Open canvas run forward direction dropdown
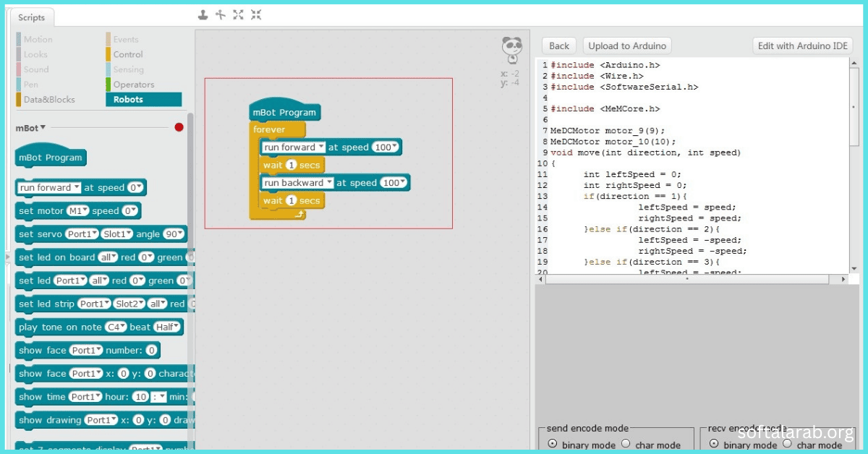Viewport: 868px width, 454px height. pyautogui.click(x=293, y=147)
